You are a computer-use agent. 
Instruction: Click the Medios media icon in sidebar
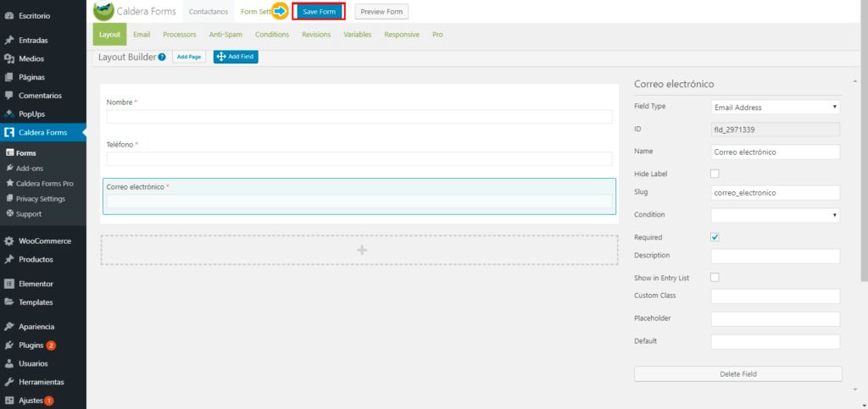[9, 58]
